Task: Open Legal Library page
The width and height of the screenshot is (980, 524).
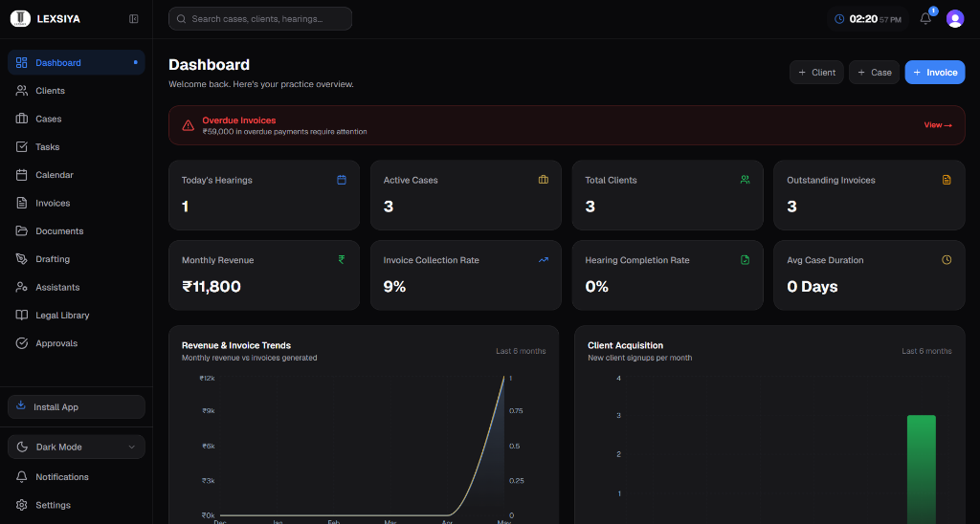Action: (x=77, y=316)
